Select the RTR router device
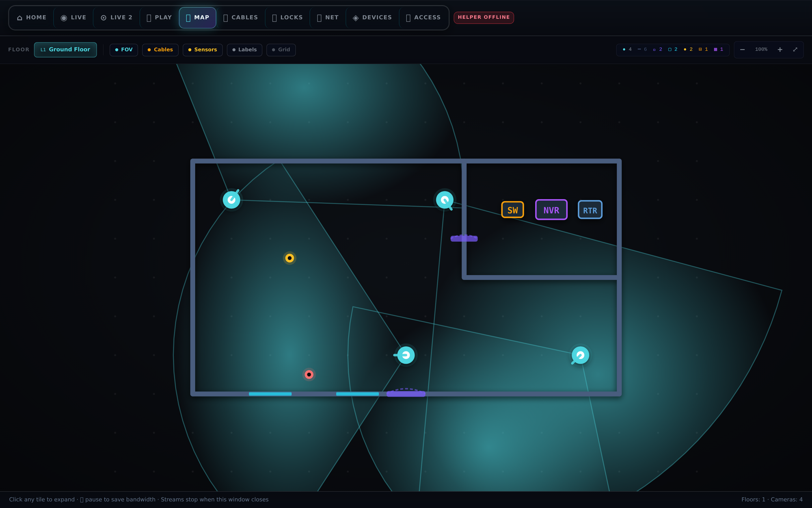The height and width of the screenshot is (508, 812). click(590, 210)
